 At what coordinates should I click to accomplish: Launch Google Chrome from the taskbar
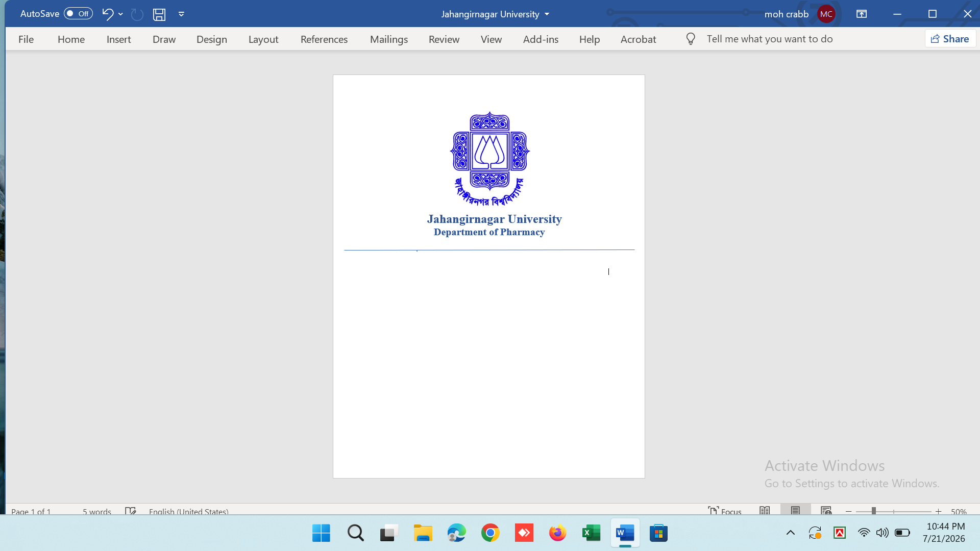click(490, 533)
